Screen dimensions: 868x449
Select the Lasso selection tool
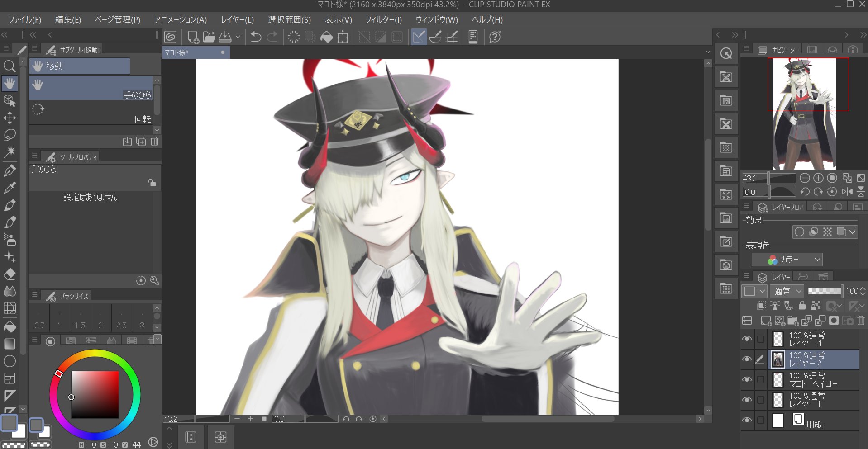pyautogui.click(x=10, y=135)
